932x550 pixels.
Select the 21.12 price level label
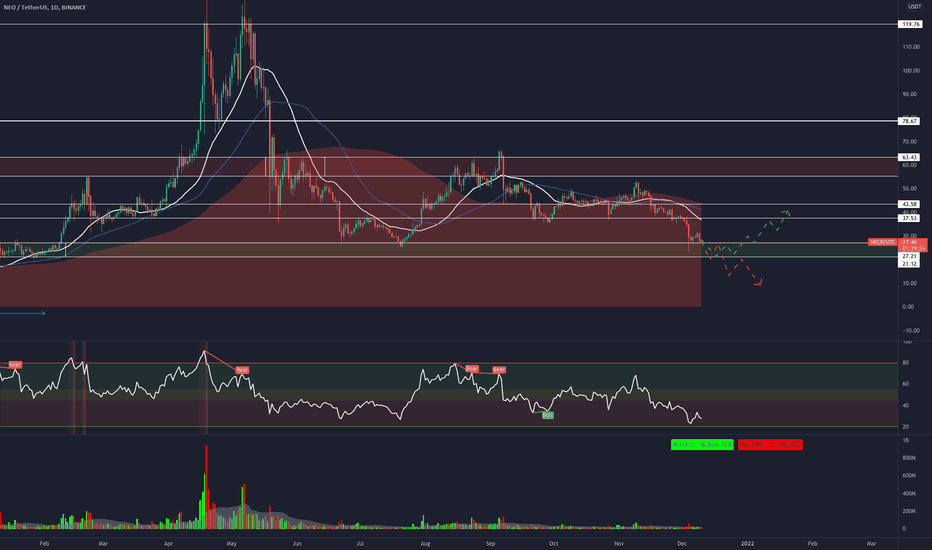(x=909, y=263)
